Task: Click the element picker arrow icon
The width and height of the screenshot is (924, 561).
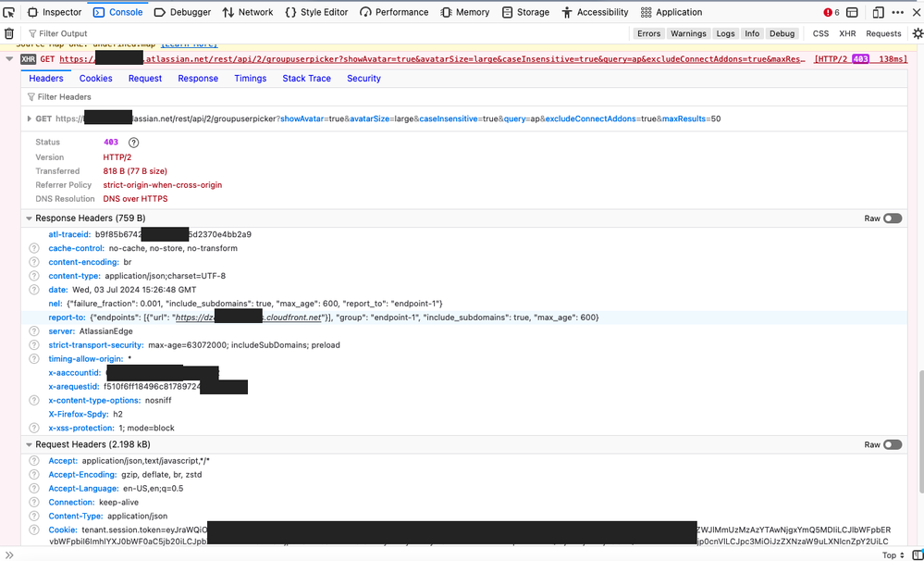Action: coord(9,12)
